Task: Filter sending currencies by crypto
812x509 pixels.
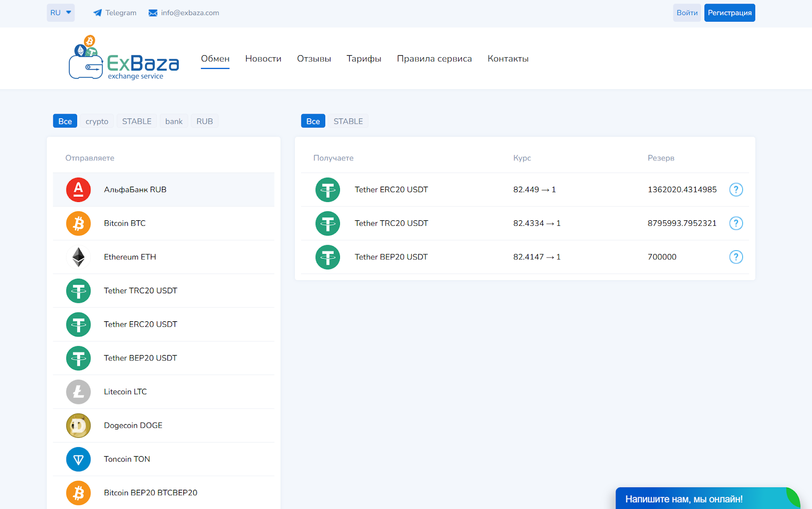Action: point(97,121)
